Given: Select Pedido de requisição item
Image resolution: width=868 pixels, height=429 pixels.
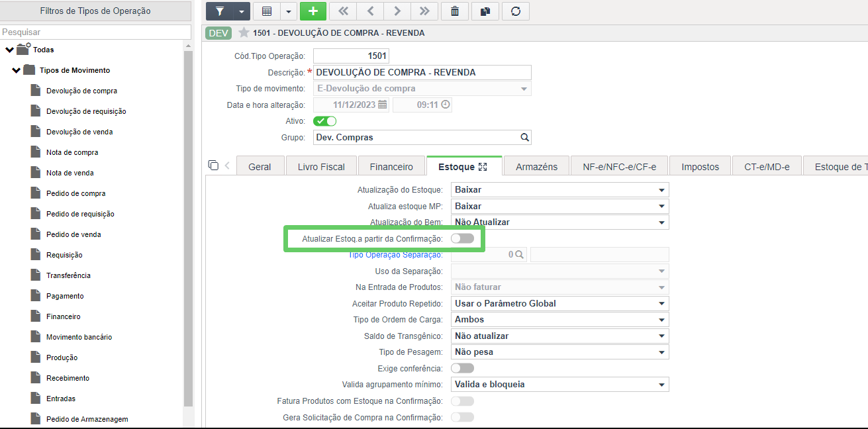Looking at the screenshot, I should [x=80, y=214].
